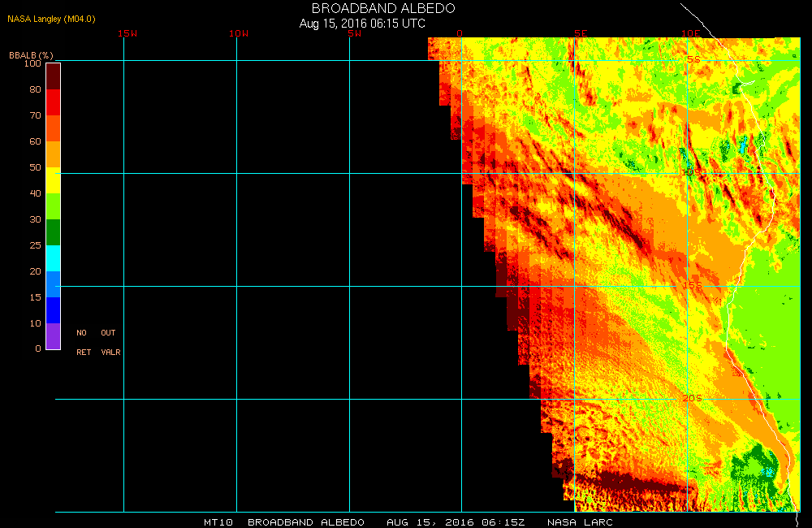Click the 0 longitude label at top
Viewport: 812px width, 528px height.
click(x=460, y=33)
